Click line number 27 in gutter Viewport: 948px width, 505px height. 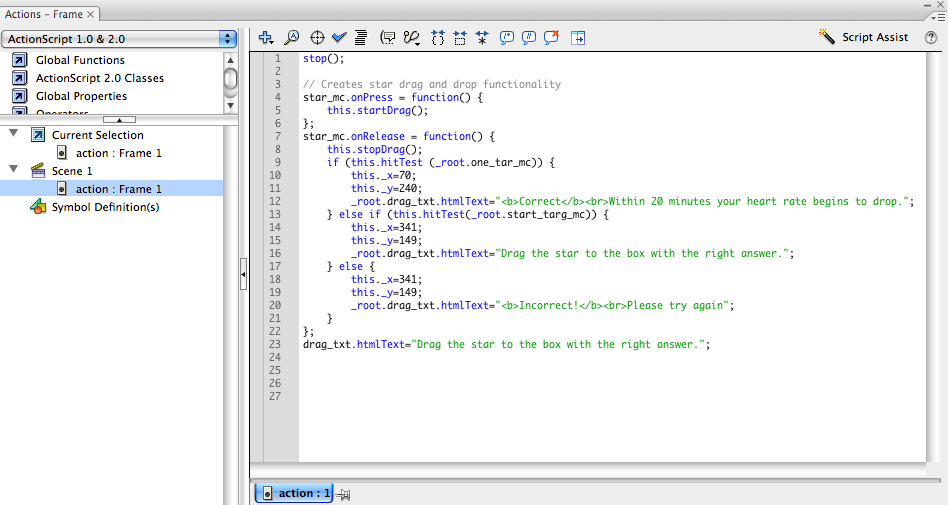tap(274, 396)
